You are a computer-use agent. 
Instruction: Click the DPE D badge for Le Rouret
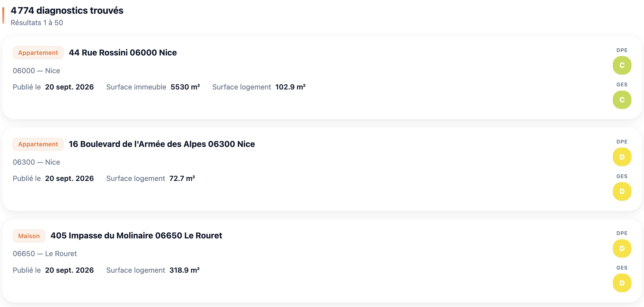pyautogui.click(x=622, y=248)
